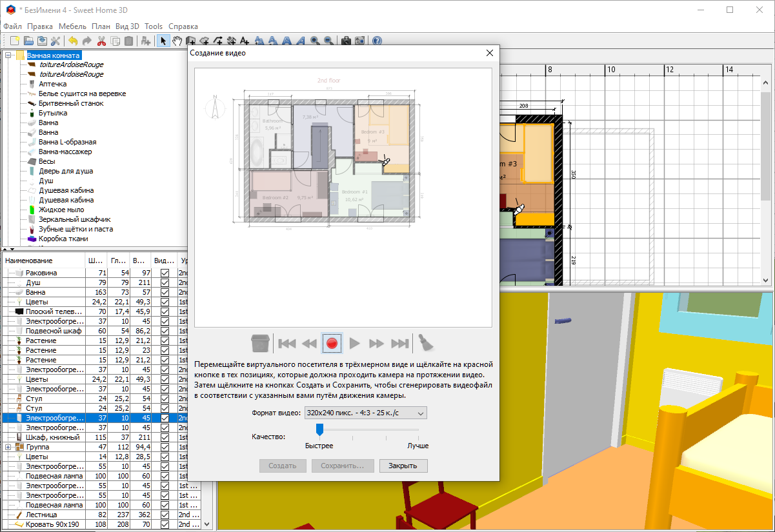
Task: Click the add text A+ tool
Action: click(x=244, y=41)
